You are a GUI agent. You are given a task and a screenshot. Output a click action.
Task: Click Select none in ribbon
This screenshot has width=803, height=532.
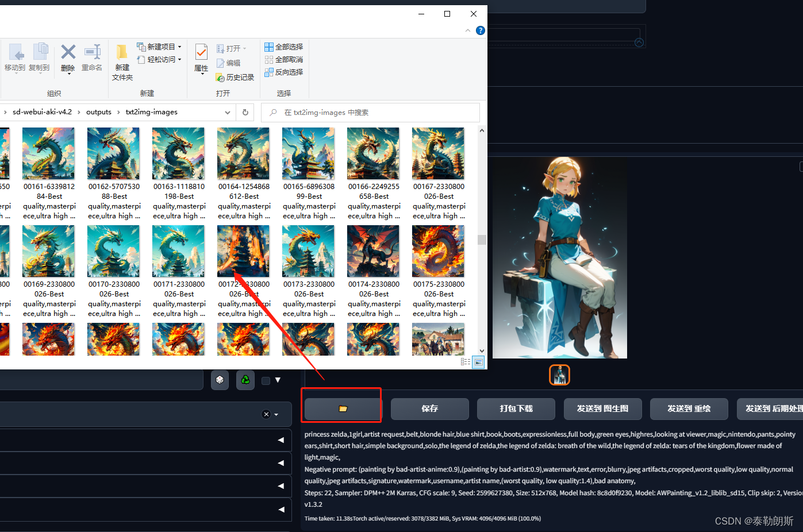coord(284,59)
